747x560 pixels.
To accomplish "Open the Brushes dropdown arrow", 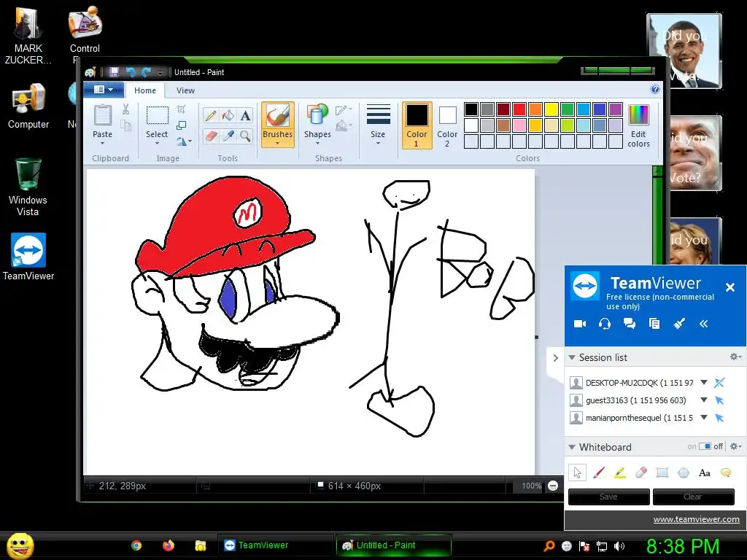I will point(277,144).
